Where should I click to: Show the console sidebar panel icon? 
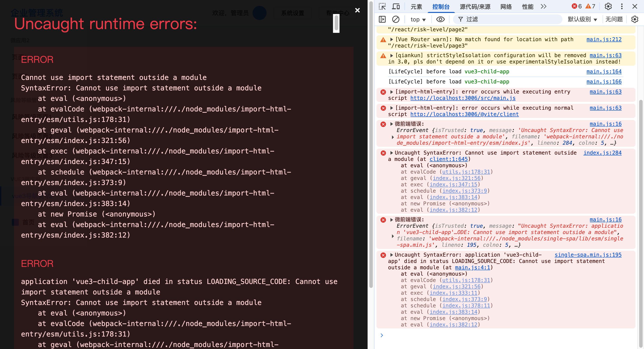point(382,19)
